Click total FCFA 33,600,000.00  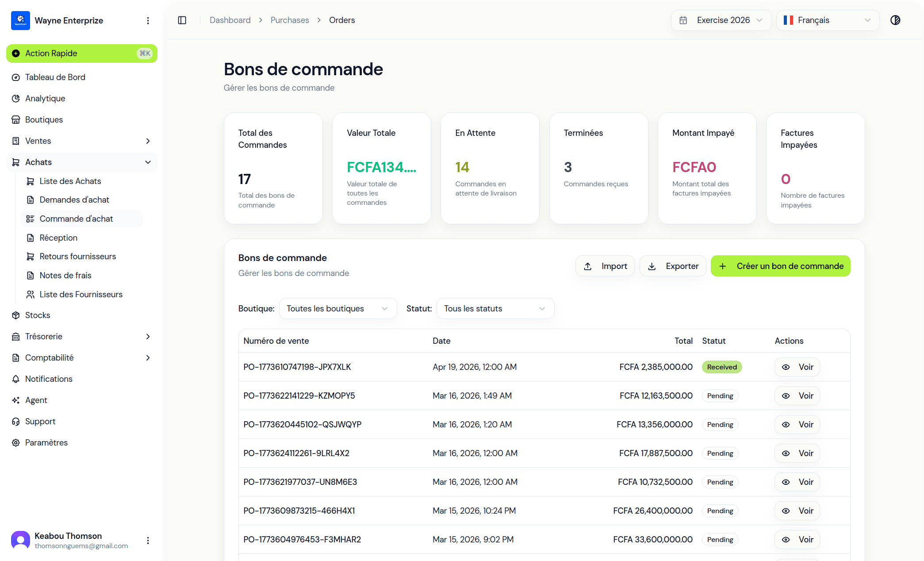pyautogui.click(x=653, y=540)
